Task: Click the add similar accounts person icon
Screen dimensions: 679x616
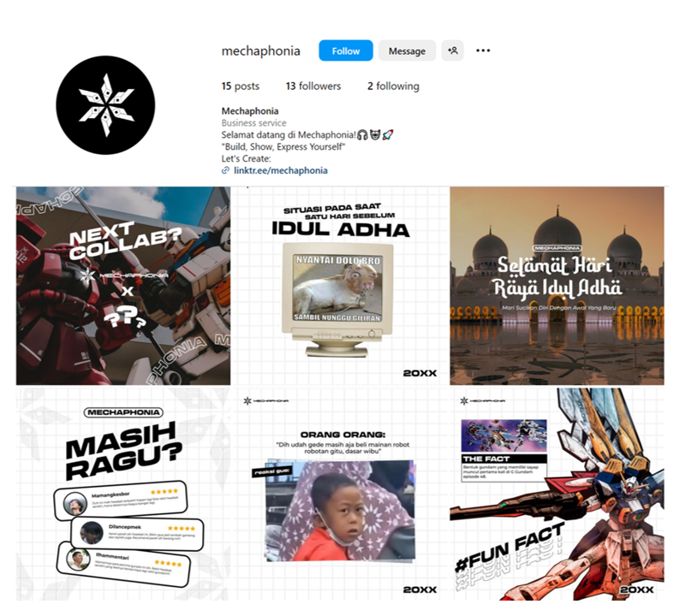Action: tap(452, 50)
